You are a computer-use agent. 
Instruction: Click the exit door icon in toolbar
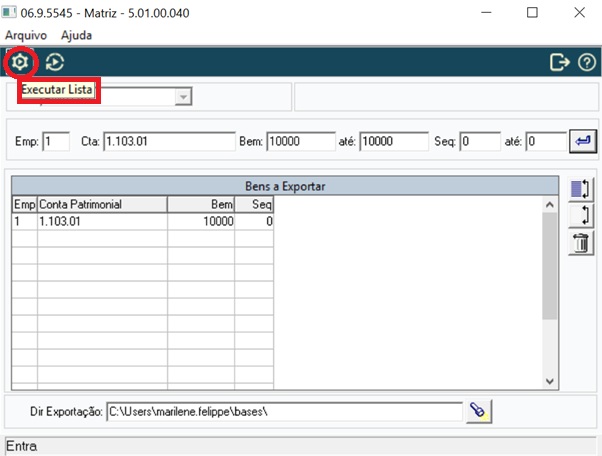click(x=560, y=62)
